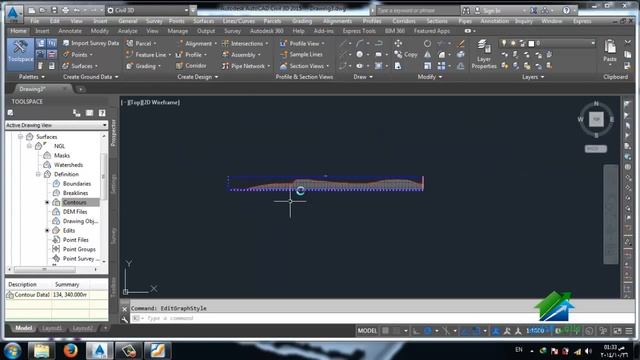Switch to the Annotate ribbon tab
Viewport: 640px width, 360px height.
[x=70, y=31]
